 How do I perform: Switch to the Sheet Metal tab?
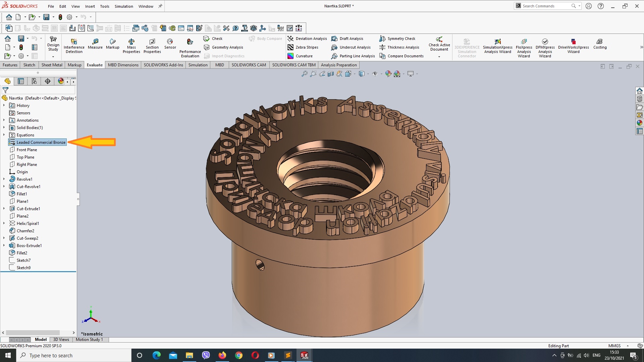click(52, 65)
